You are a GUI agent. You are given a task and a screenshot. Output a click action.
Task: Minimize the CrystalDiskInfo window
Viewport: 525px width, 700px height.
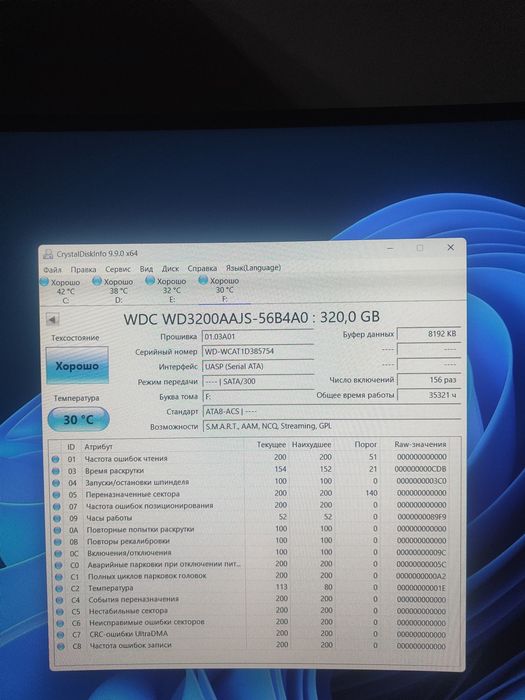coord(390,248)
